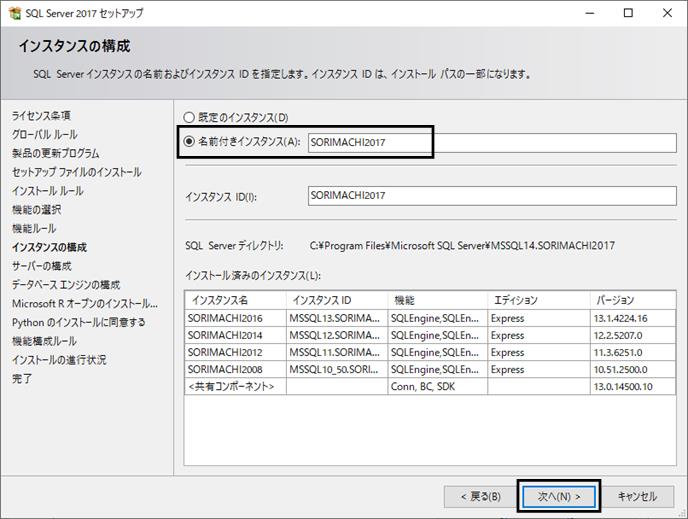Select the SORIMACHI2008 instance row
Image resolution: width=688 pixels, height=519 pixels.
click(430, 369)
